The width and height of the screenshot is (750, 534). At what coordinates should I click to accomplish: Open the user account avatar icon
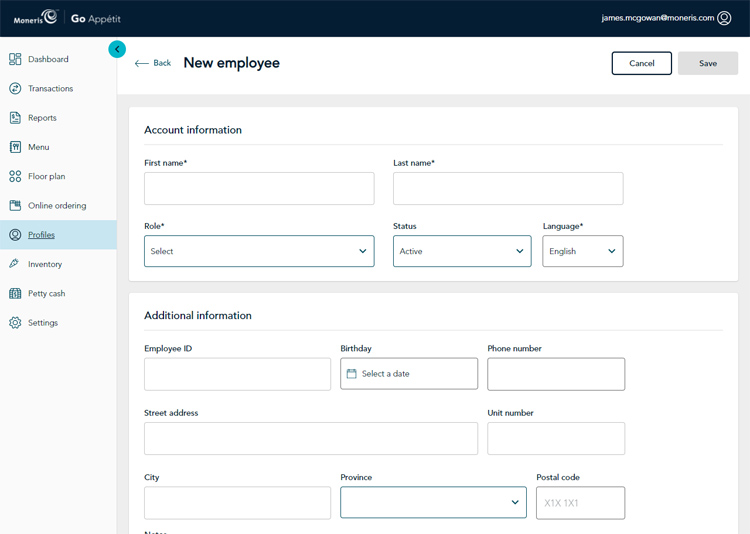pos(724,18)
